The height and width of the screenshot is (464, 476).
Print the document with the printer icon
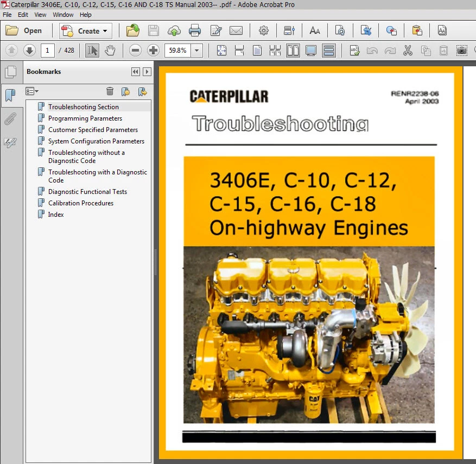[195, 30]
